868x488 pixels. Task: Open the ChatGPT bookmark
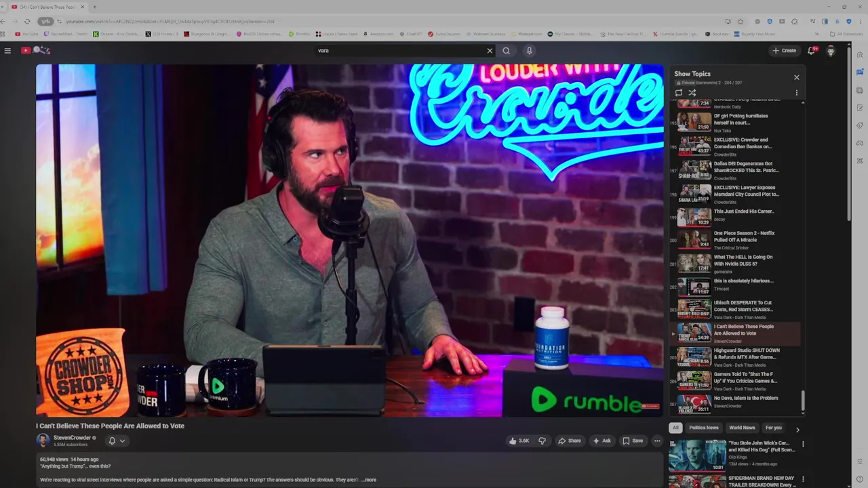point(410,34)
